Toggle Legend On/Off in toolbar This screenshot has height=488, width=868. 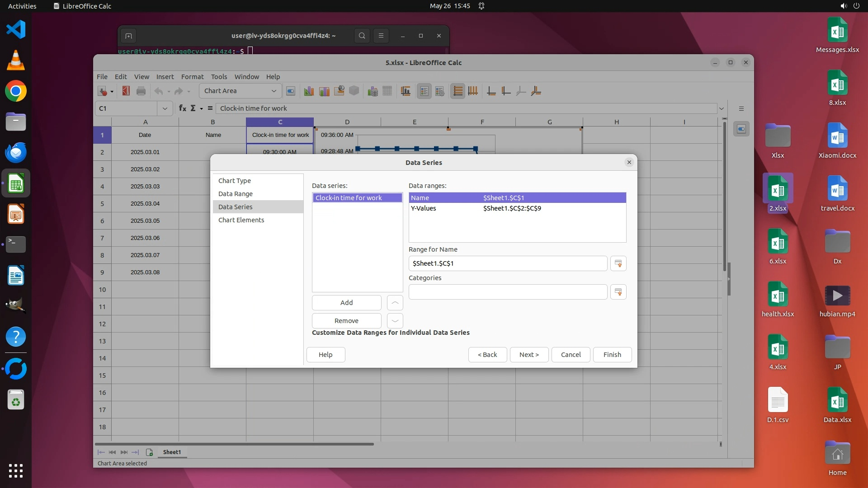click(424, 91)
